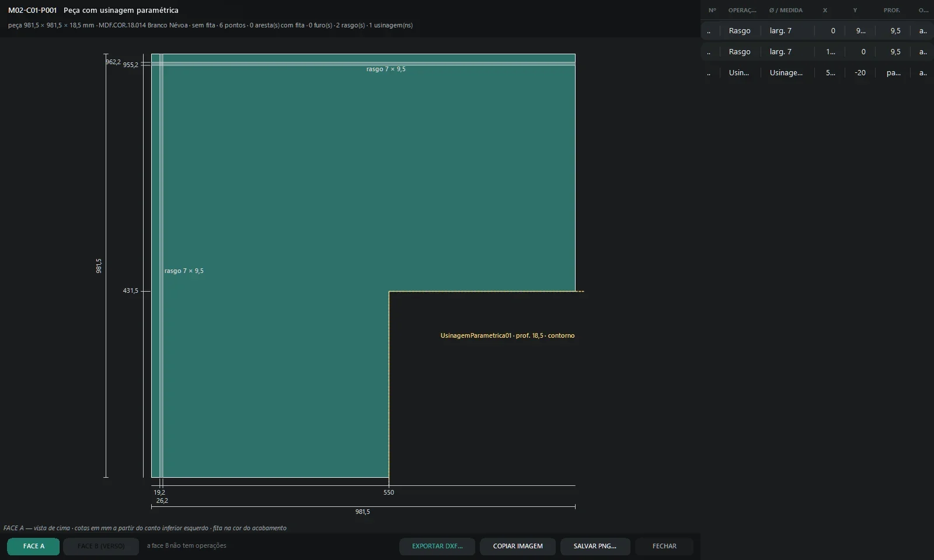The image size is (934, 560).
Task: Click the '9,5' depth in the X 0 row
Action: pyautogui.click(x=895, y=31)
